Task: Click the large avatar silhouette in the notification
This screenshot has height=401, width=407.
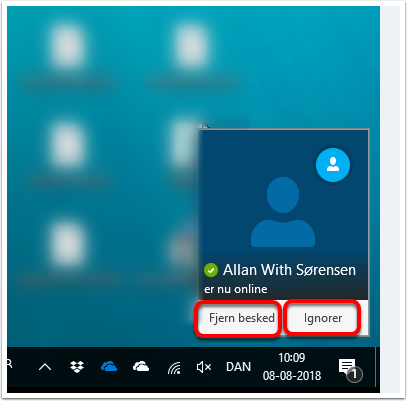Action: click(283, 212)
